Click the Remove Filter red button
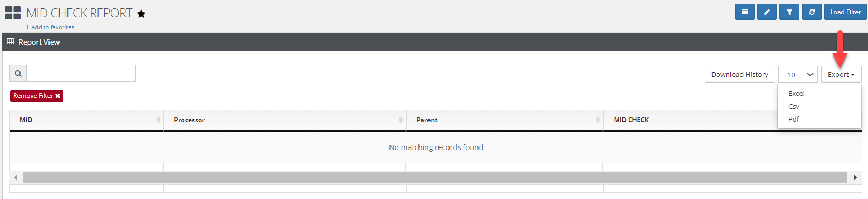Viewport: 868px width, 199px height. [36, 96]
